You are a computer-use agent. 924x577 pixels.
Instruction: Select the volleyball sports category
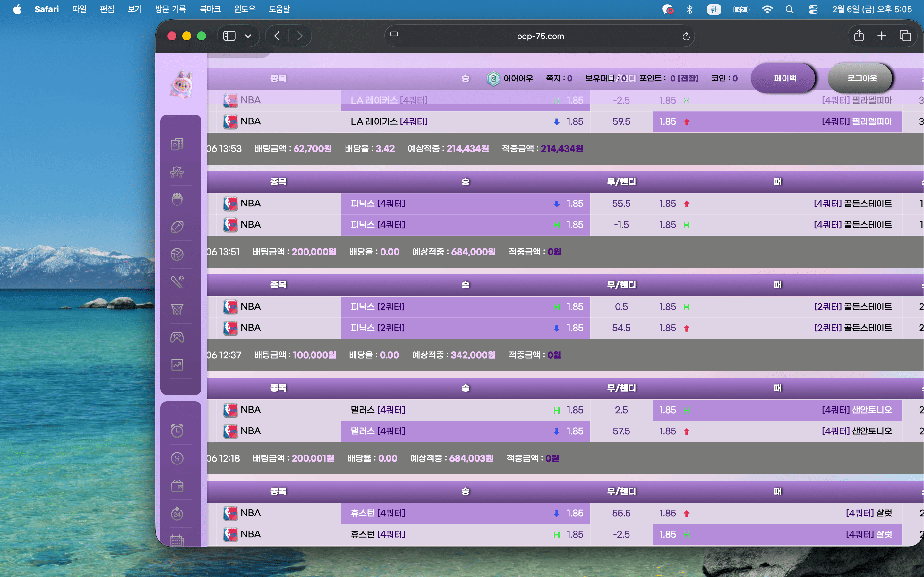pos(176,254)
